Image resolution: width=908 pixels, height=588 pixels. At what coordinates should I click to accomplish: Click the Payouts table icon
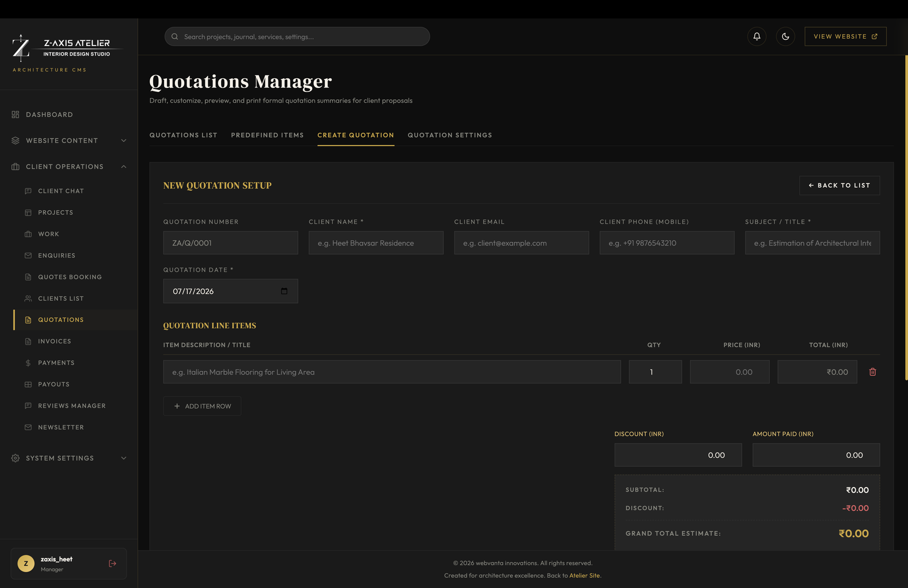(28, 385)
